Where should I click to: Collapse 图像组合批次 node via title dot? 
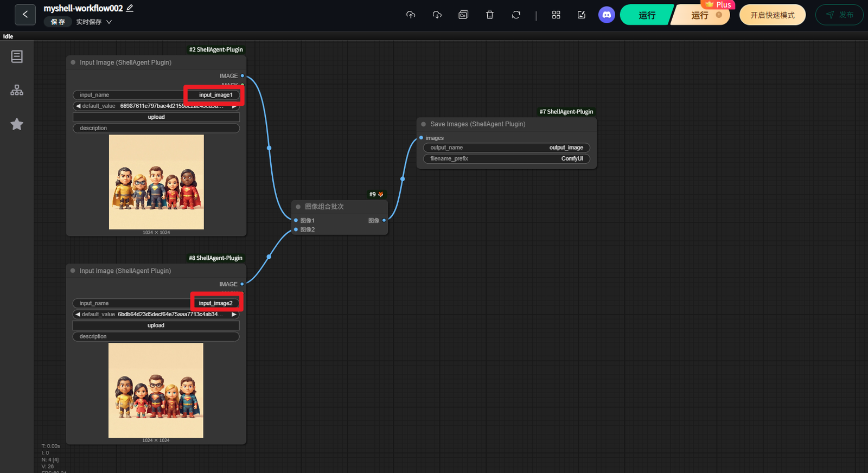coord(298,207)
